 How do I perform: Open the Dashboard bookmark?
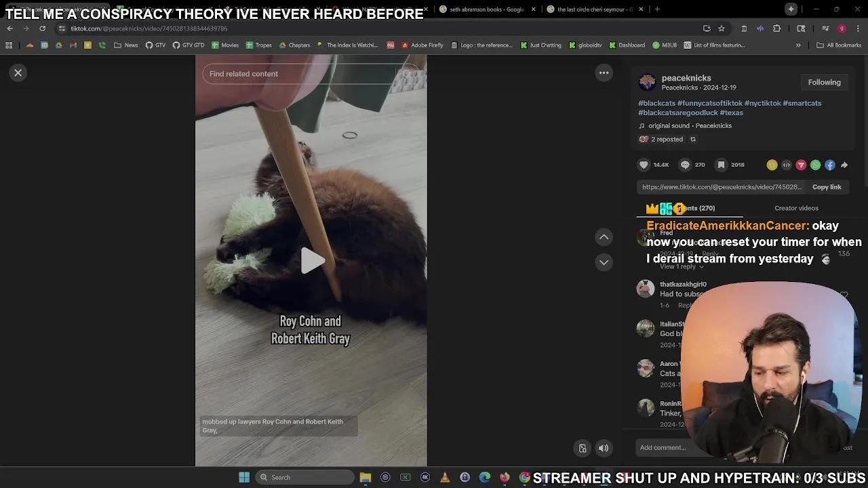[x=627, y=45]
